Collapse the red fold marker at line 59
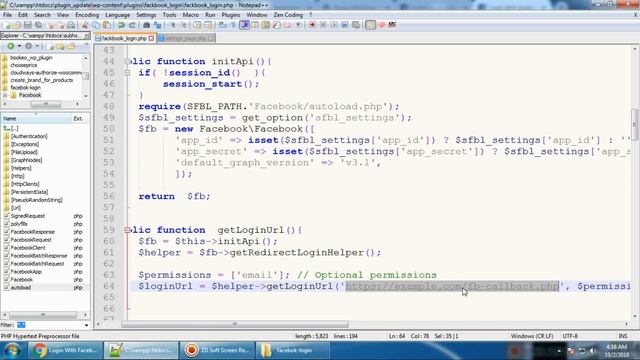The image size is (640, 360). coord(127,230)
